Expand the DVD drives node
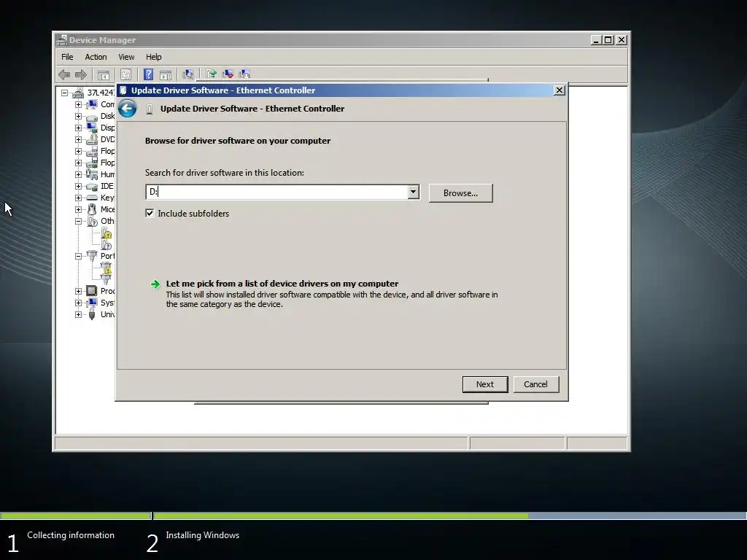The height and width of the screenshot is (560, 747). 78,139
